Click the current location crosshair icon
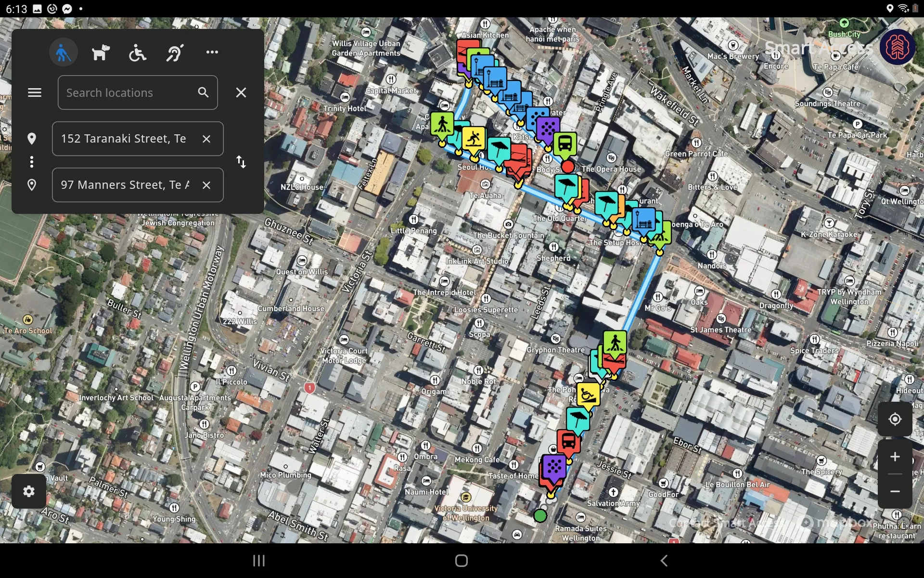This screenshot has width=924, height=578. coord(896,420)
